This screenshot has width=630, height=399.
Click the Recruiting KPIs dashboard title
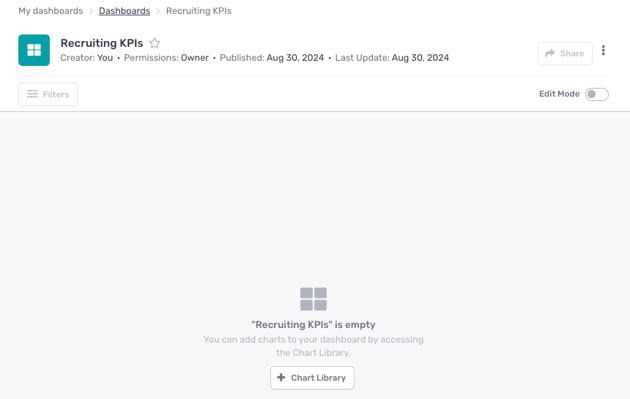coord(102,43)
